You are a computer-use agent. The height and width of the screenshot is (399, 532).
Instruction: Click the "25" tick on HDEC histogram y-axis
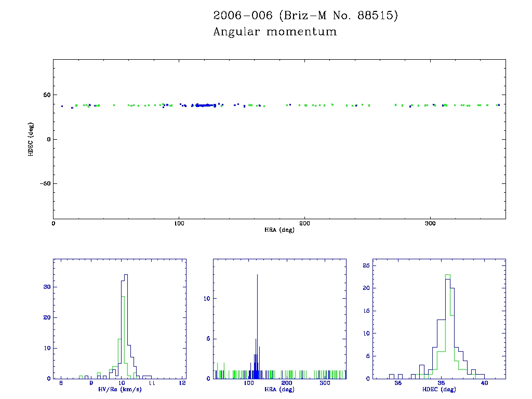pos(367,266)
